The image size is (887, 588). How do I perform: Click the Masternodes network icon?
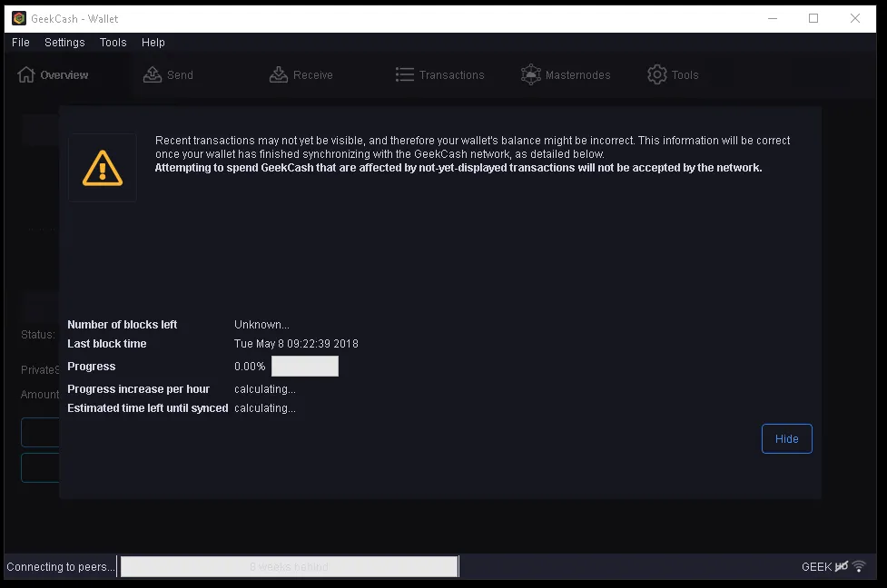tap(530, 74)
